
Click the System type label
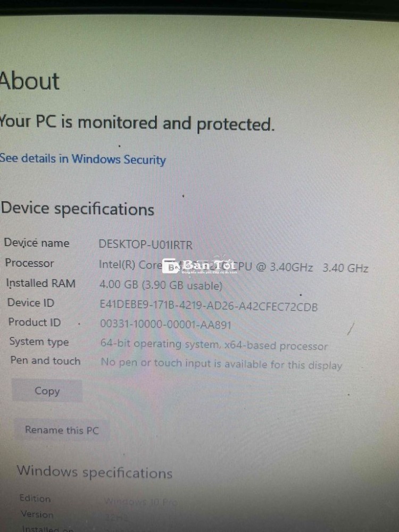(x=39, y=342)
